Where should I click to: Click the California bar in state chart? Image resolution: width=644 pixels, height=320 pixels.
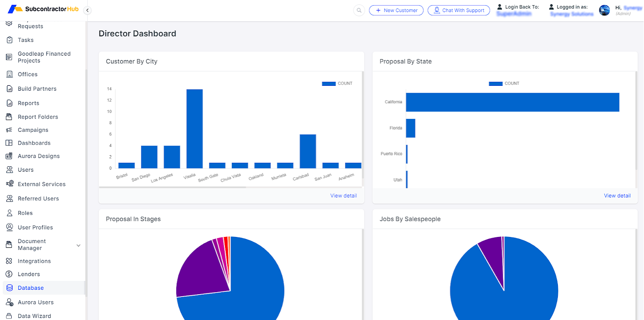512,102
